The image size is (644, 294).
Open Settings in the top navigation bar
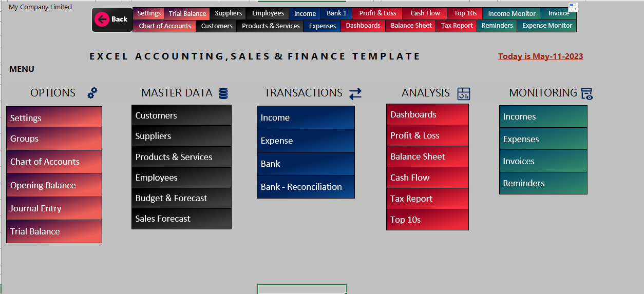coord(149,13)
